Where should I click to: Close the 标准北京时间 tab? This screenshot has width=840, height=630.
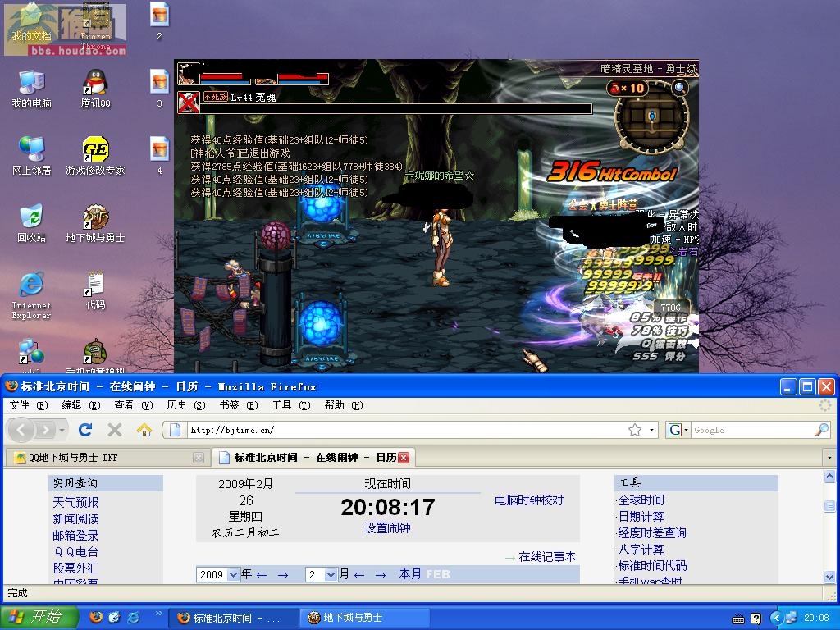(x=404, y=458)
